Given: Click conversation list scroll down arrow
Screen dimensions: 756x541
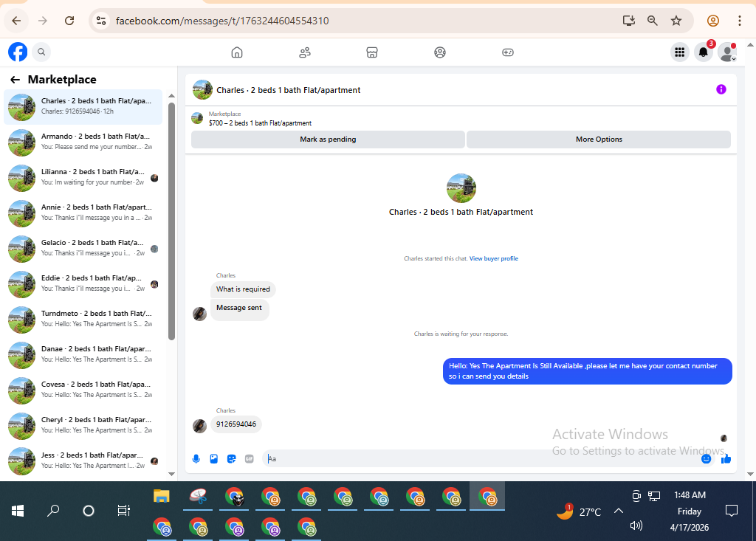Looking at the screenshot, I should [x=171, y=474].
